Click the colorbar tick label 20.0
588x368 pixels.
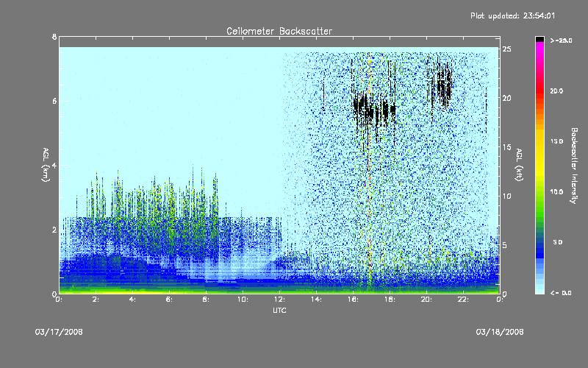[556, 91]
